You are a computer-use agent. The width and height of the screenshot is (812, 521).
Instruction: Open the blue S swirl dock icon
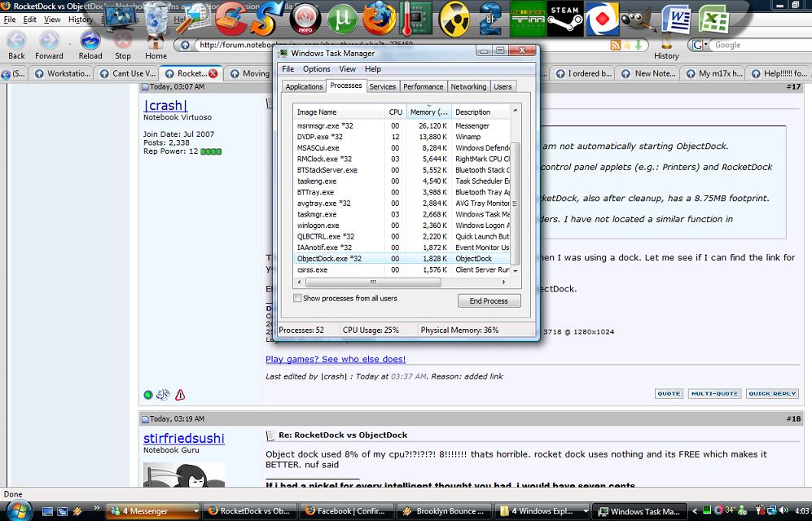[267, 19]
